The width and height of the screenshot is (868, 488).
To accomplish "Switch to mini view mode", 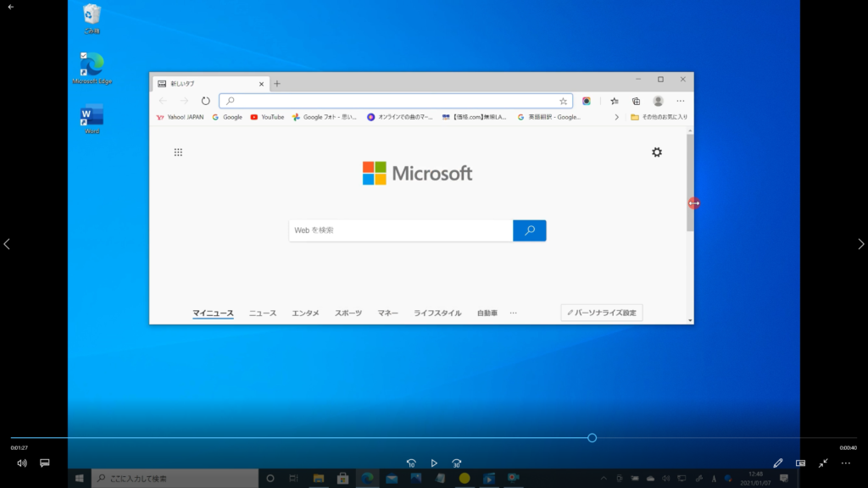I will point(800,463).
